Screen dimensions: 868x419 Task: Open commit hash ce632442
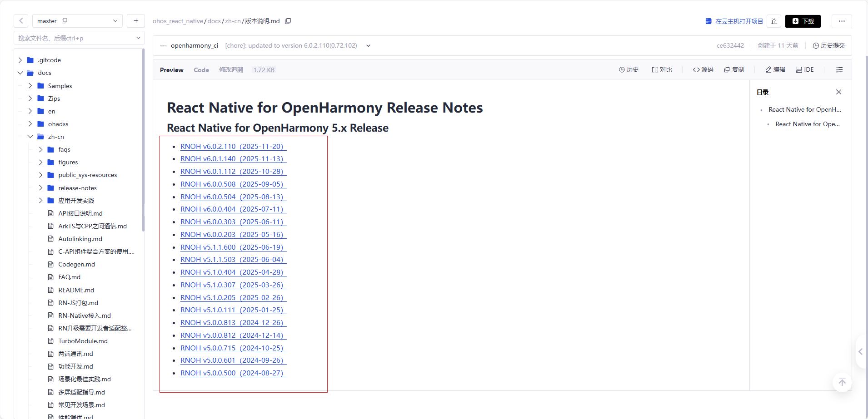pos(730,45)
